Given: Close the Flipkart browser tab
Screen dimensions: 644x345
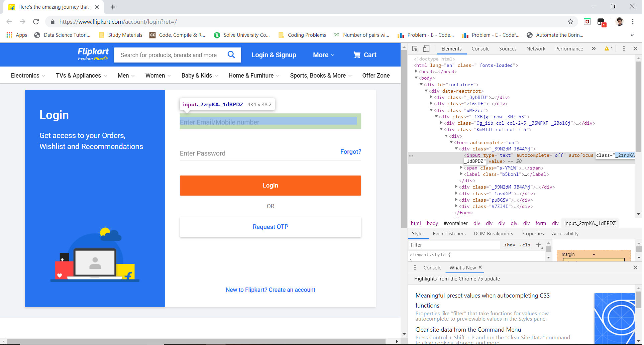Looking at the screenshot, I should (x=97, y=7).
